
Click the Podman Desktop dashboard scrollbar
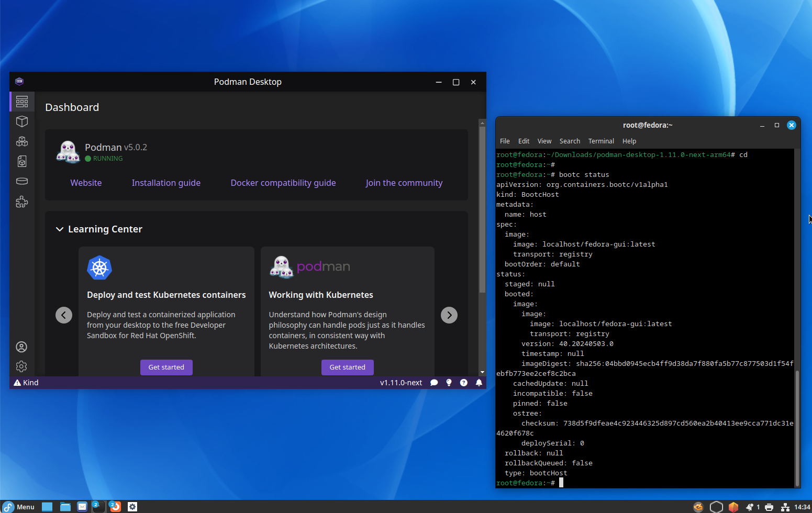(x=482, y=209)
